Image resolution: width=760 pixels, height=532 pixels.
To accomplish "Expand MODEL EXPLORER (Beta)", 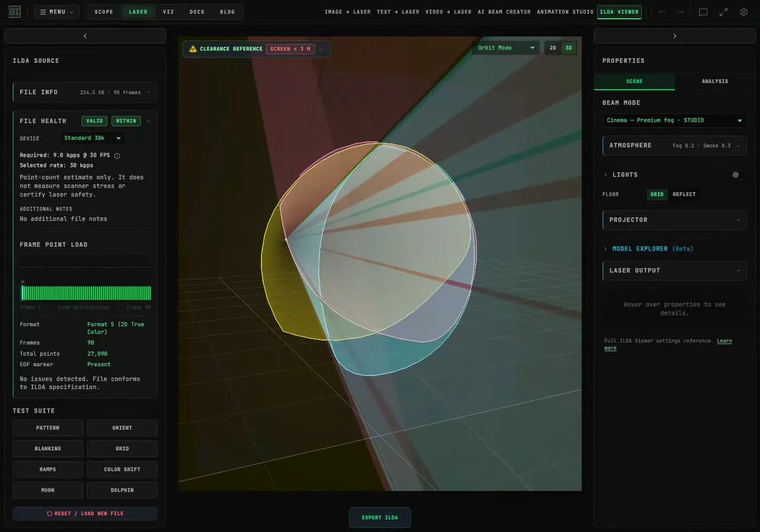I will 648,249.
